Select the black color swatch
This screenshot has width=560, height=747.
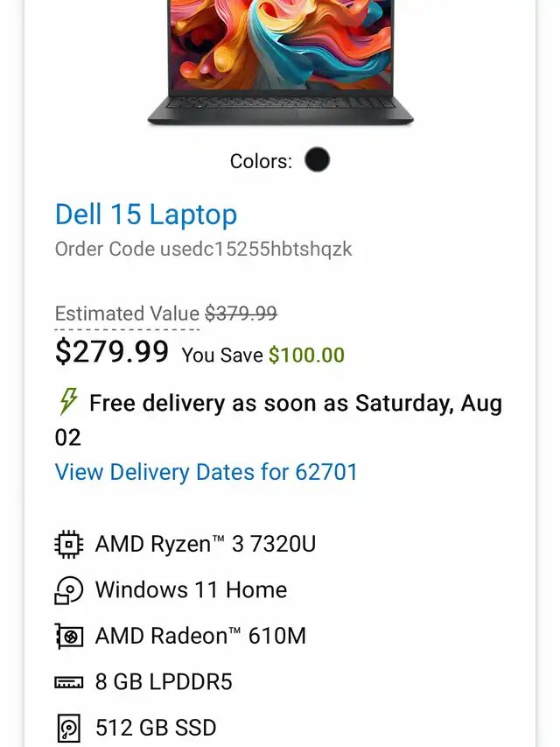click(317, 160)
